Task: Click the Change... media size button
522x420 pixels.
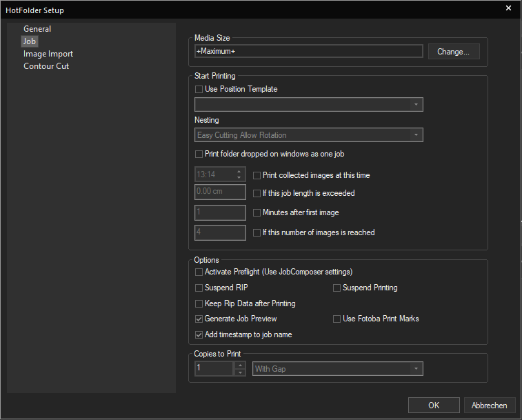Action: click(454, 52)
